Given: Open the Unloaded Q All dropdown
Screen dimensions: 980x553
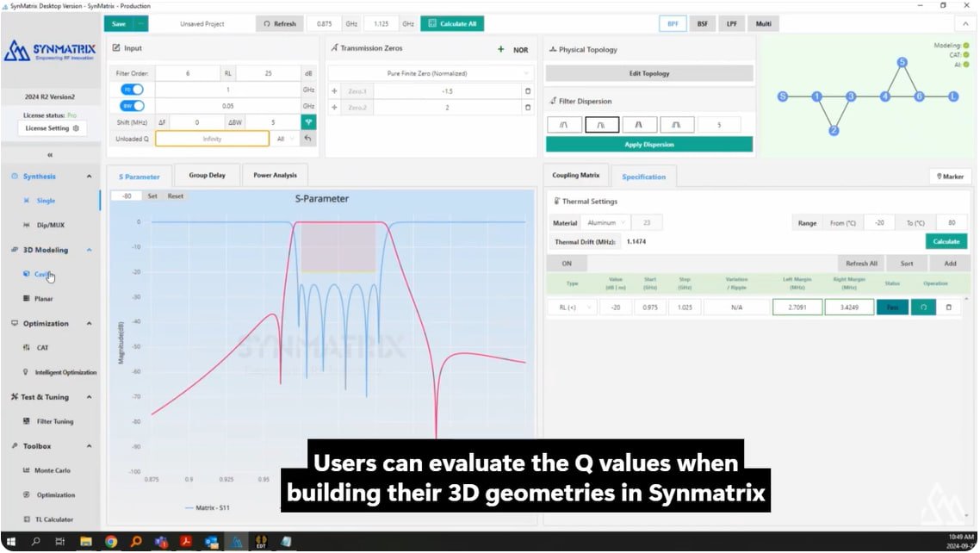Looking at the screenshot, I should tap(285, 139).
